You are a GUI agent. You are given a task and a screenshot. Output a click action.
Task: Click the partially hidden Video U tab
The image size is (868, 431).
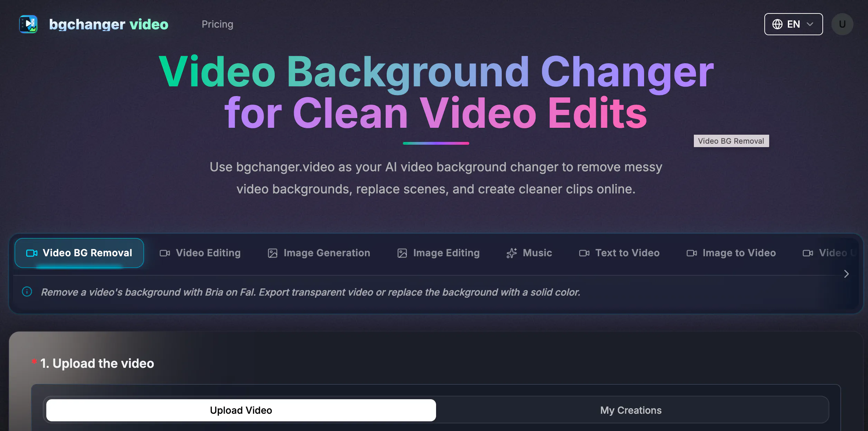(x=829, y=253)
